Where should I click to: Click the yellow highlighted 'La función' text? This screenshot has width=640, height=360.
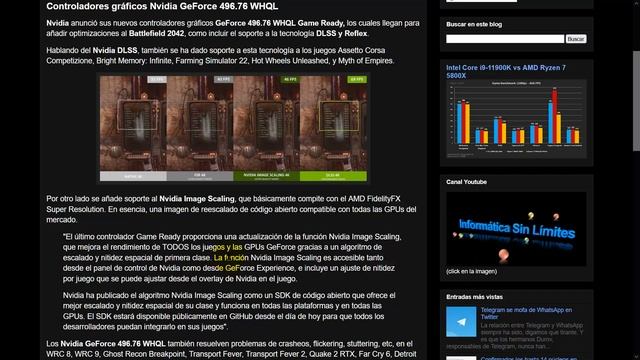[x=231, y=258]
